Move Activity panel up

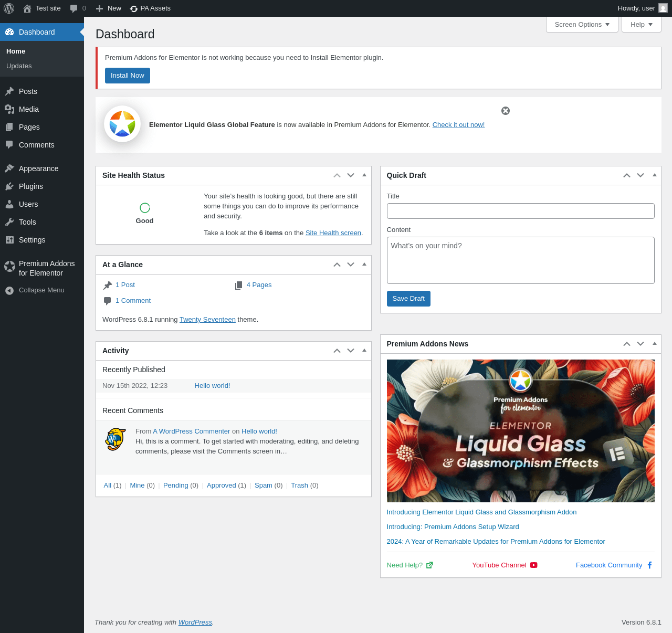[x=337, y=351]
